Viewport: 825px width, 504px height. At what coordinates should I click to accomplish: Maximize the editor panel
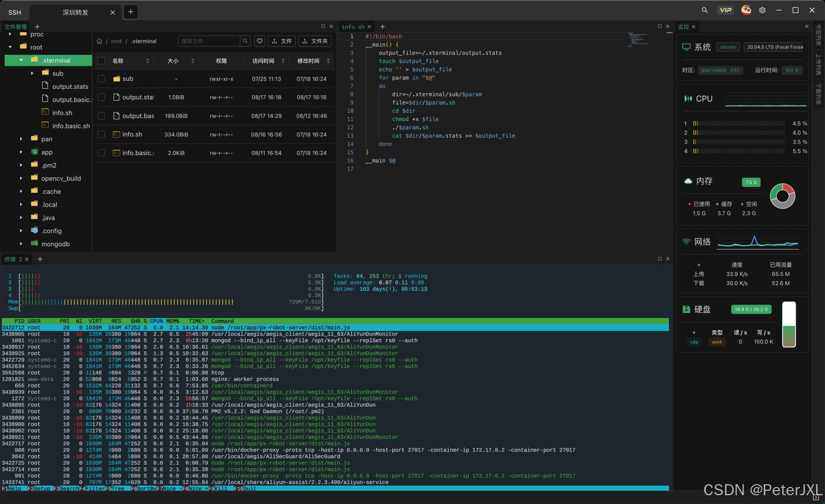coord(660,26)
